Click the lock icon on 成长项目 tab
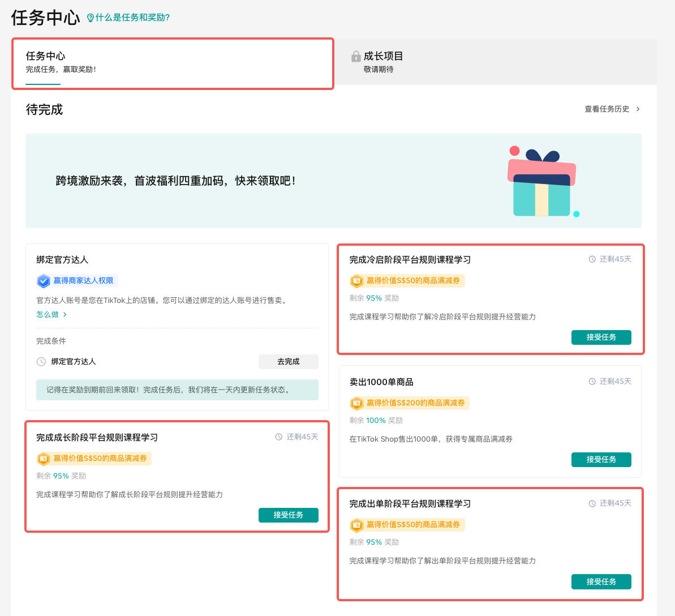Image resolution: width=675 pixels, height=616 pixels. tap(356, 56)
